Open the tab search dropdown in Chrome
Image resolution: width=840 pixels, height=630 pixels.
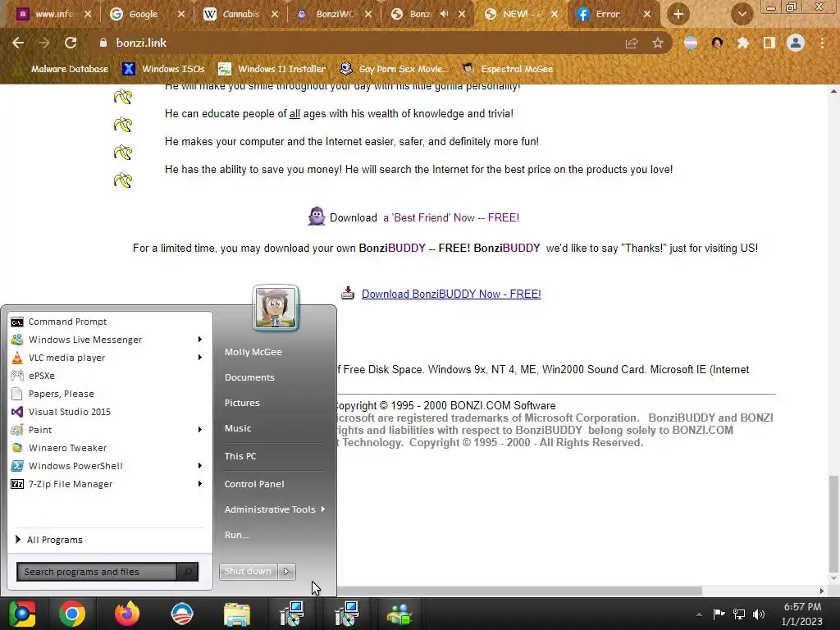click(x=742, y=15)
